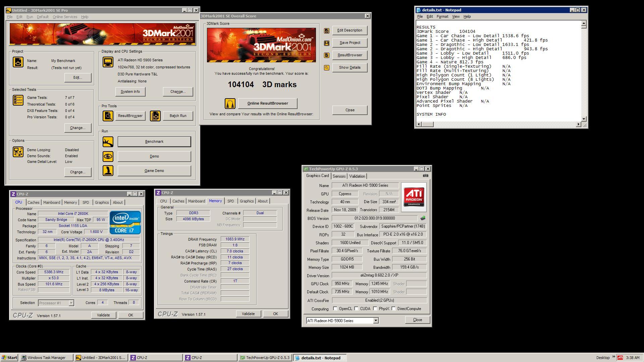
Task: Click the Demo eye icon
Action: tap(108, 156)
